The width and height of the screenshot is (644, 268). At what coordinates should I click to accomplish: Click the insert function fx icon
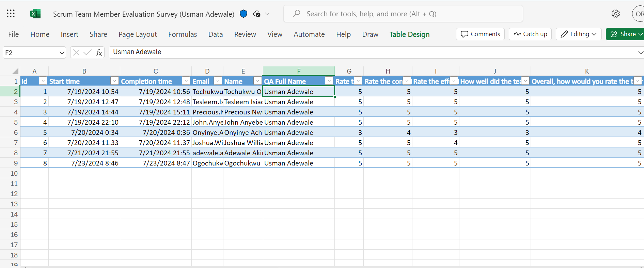(x=99, y=52)
